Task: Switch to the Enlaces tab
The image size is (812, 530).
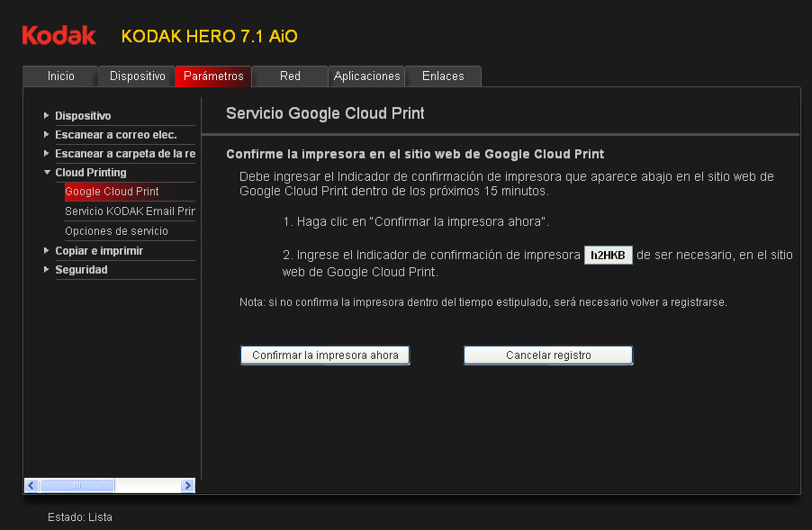Action: (x=443, y=76)
